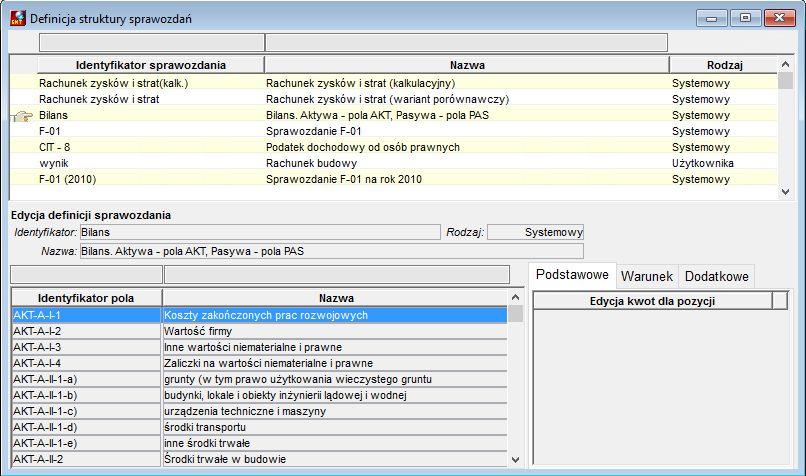
Task: Click the application icon in title bar
Action: click(x=18, y=18)
